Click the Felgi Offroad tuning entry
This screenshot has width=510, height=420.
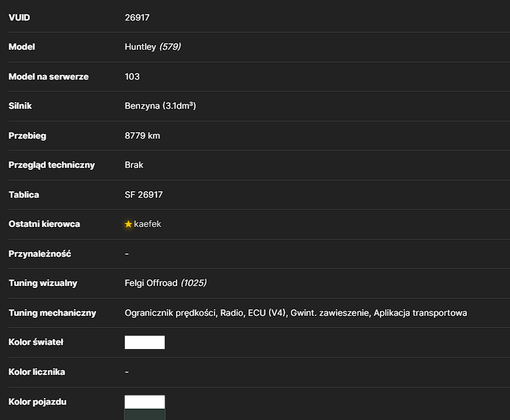[x=151, y=283]
